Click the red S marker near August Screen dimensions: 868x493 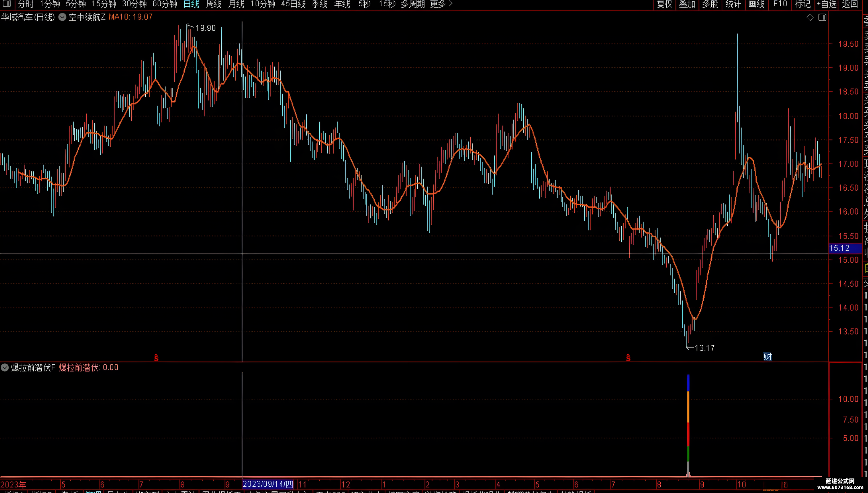pos(156,357)
